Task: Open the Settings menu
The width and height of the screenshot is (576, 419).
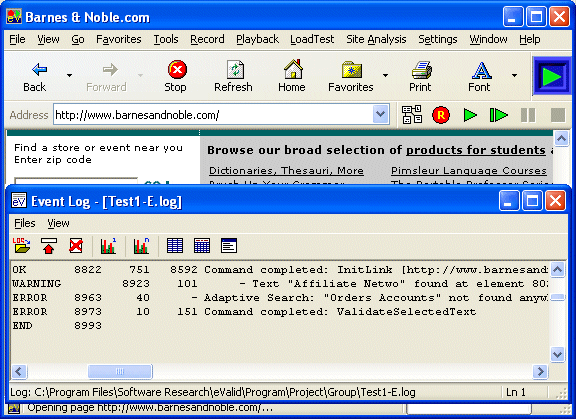Action: pos(438,39)
